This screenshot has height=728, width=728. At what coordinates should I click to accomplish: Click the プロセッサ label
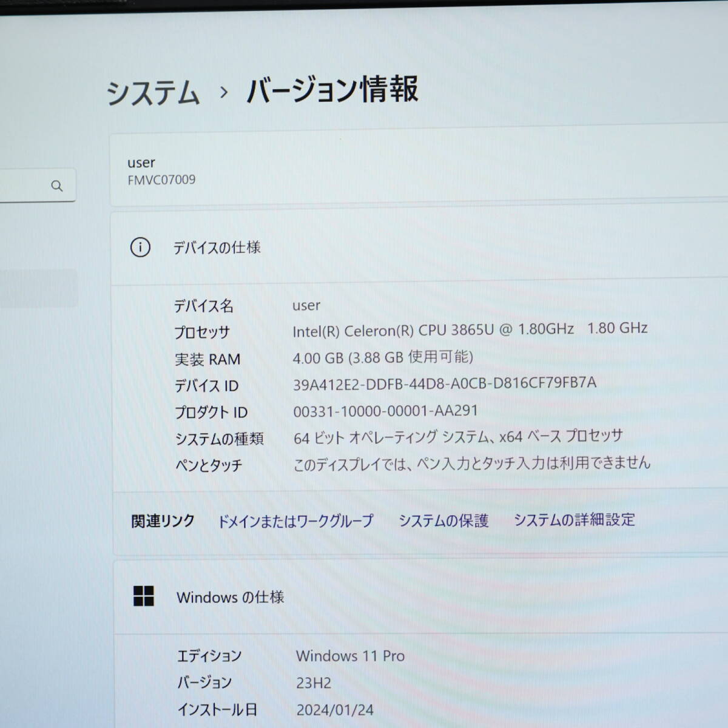[x=202, y=332]
